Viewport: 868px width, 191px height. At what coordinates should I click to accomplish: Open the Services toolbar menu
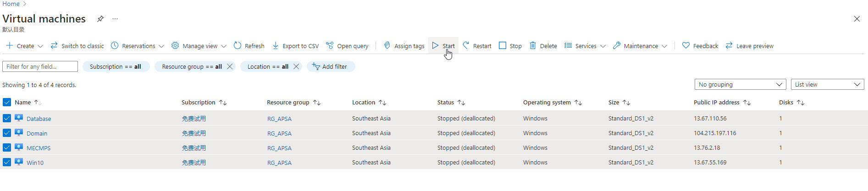tap(585, 46)
